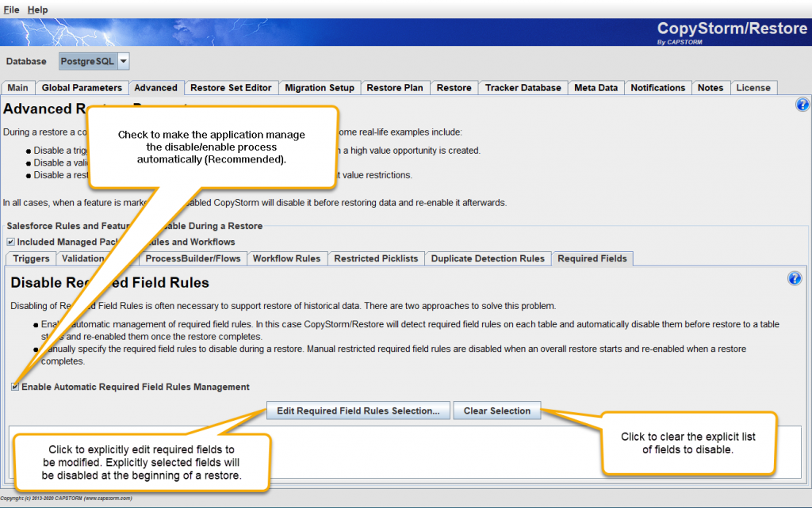The width and height of the screenshot is (812, 508).
Task: Open the Database dropdown showing PostgreSQL
Action: click(94, 61)
